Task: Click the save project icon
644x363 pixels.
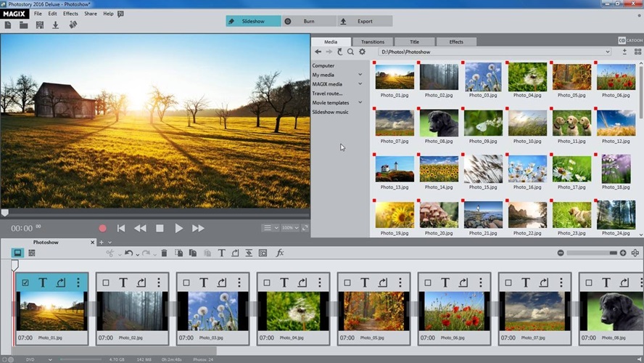Action: 39,25
